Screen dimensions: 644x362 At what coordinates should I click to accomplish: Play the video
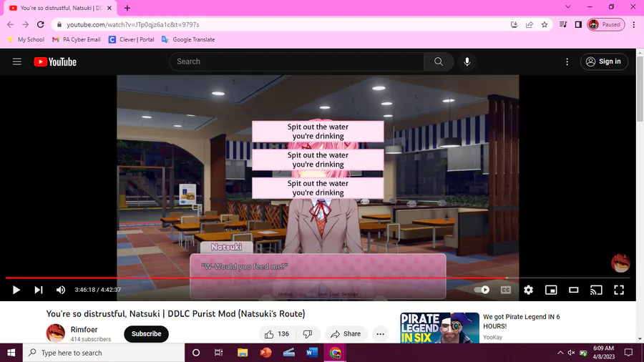(16, 290)
